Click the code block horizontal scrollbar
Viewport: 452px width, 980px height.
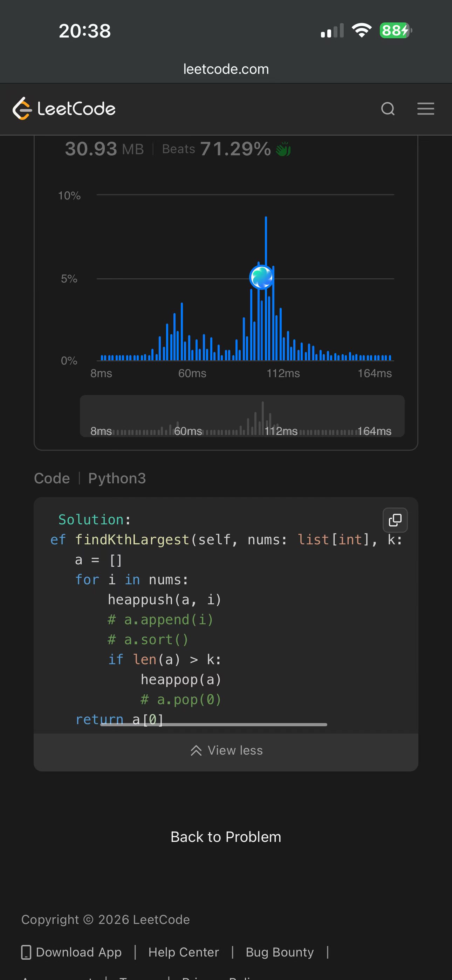[x=213, y=725]
